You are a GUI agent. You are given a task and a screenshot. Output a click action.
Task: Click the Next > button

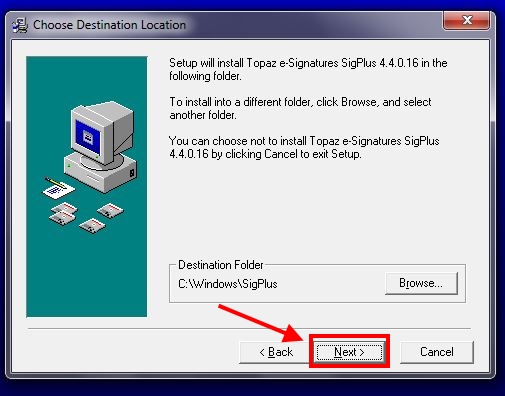tap(349, 352)
